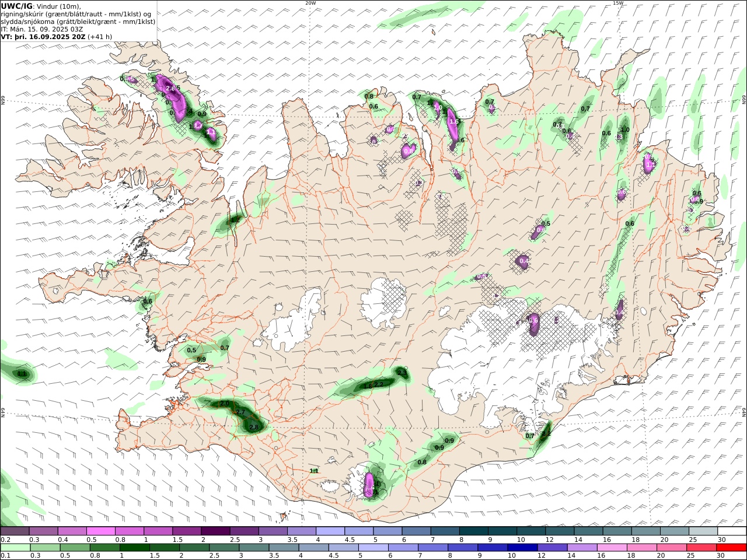Screen dimensions: 747x560
Task: Click the '2.0' rainfall value on the map
Action: (225, 404)
